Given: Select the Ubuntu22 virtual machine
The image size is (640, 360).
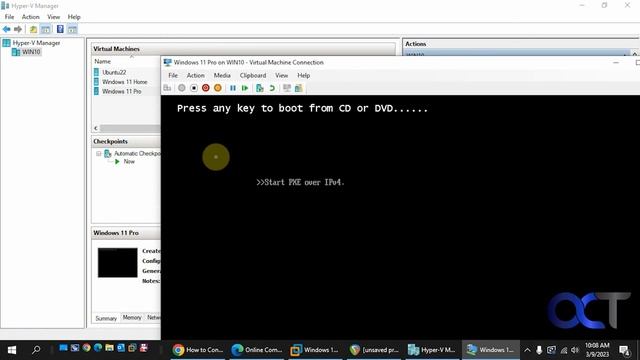Looking at the screenshot, I should pyautogui.click(x=110, y=72).
